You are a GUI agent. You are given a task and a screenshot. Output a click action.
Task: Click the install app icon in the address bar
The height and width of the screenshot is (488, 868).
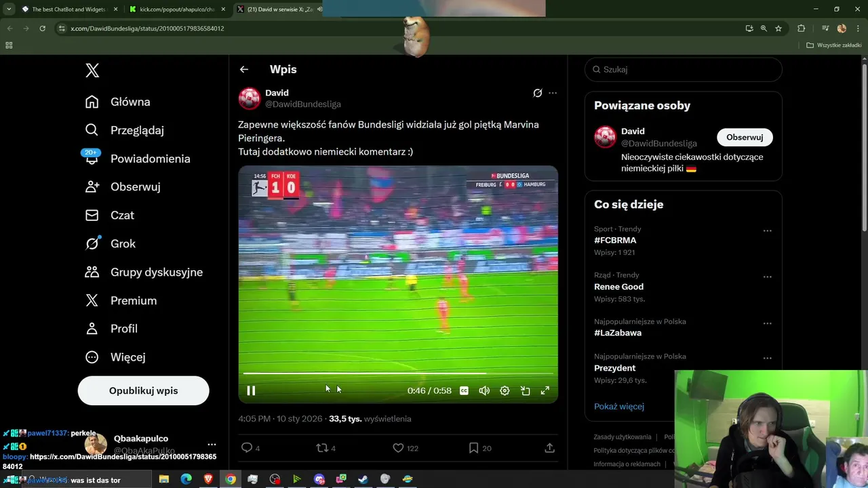click(x=749, y=28)
